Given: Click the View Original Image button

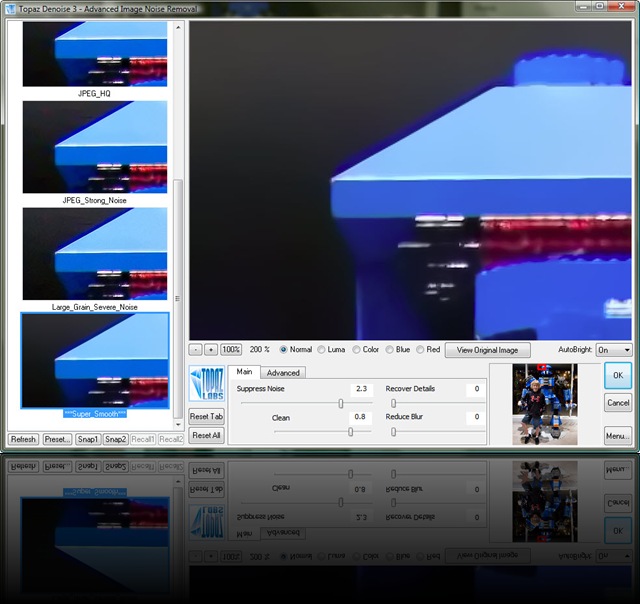Looking at the screenshot, I should click(487, 350).
